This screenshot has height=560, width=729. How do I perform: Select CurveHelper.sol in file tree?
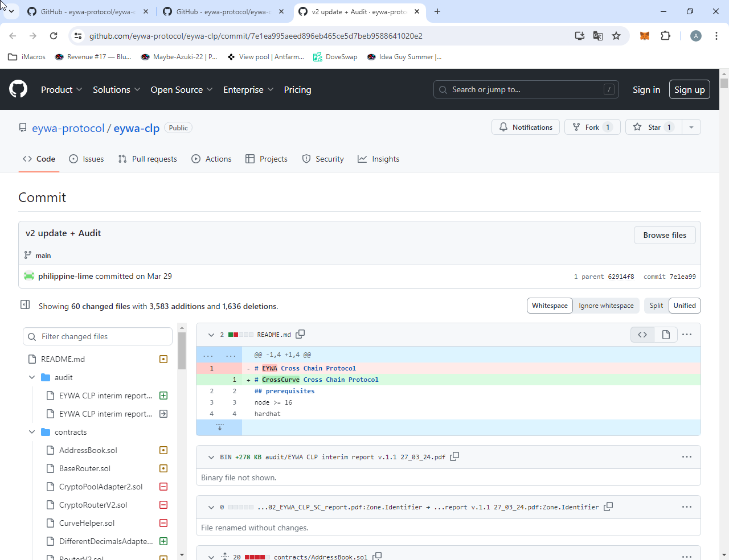(87, 523)
